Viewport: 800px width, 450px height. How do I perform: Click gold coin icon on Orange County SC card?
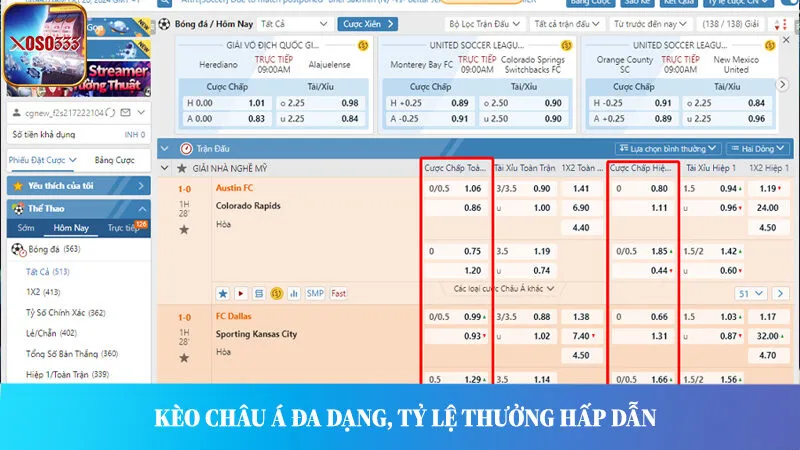[770, 45]
